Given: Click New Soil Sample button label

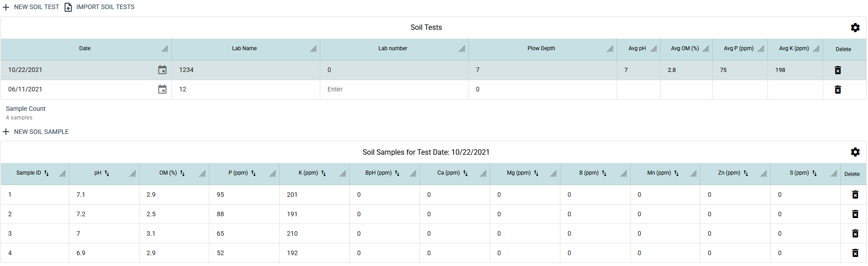Looking at the screenshot, I should 41,132.
